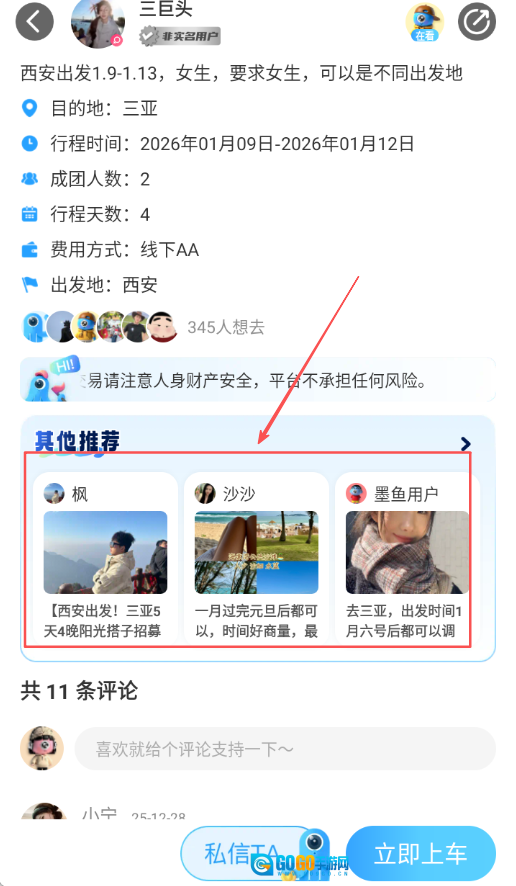This screenshot has height=886, width=516.
Task: Tap the wallet icon beside 费用方式
Action: click(29, 249)
